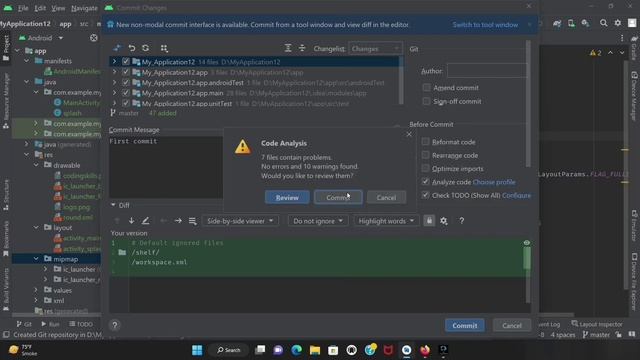Image resolution: width=640 pixels, height=360 pixels.
Task: Expand My_Application12 changes node
Action: 114,62
